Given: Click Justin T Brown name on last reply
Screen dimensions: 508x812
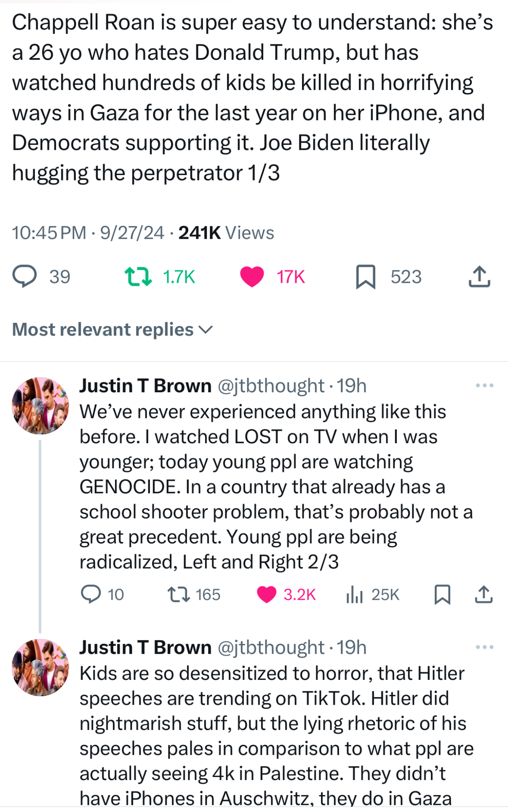Looking at the screenshot, I should pos(145,647).
